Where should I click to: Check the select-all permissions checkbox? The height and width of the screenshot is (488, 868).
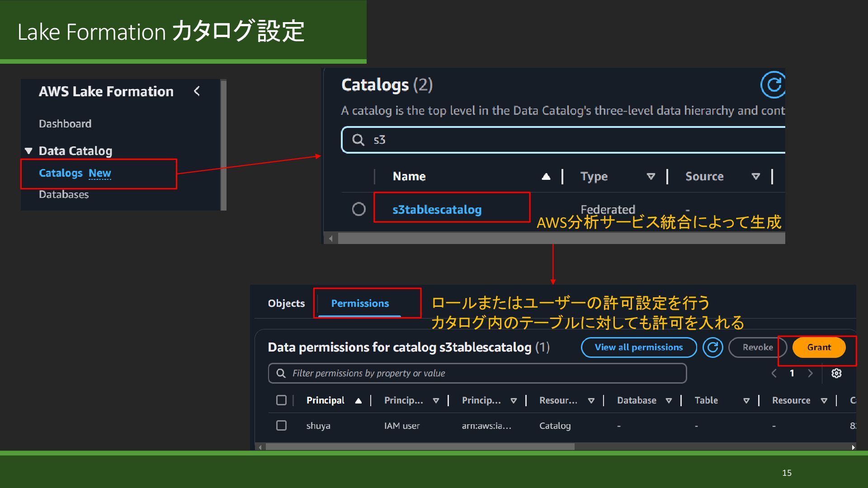pyautogui.click(x=281, y=400)
